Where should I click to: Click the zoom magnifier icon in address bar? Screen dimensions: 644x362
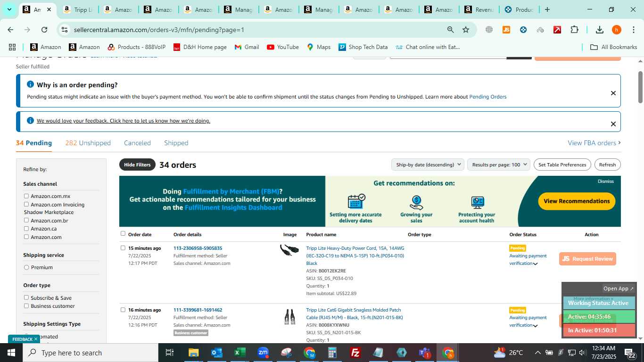pos(451,30)
